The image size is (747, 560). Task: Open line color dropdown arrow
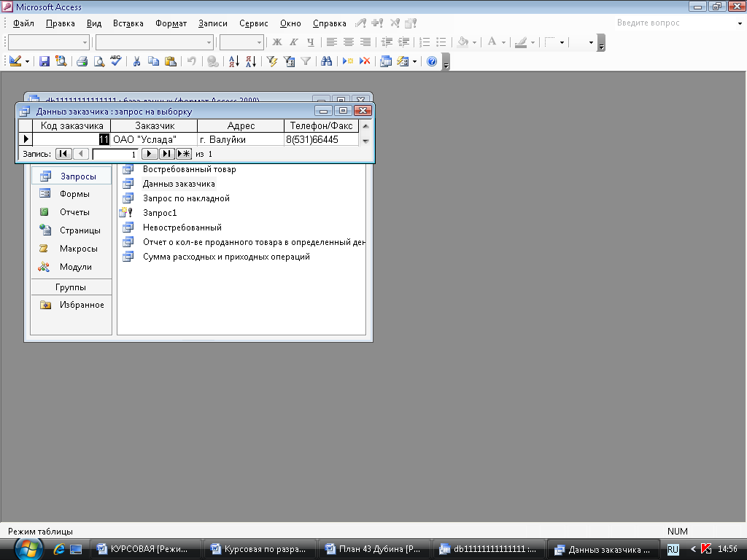pos(533,42)
